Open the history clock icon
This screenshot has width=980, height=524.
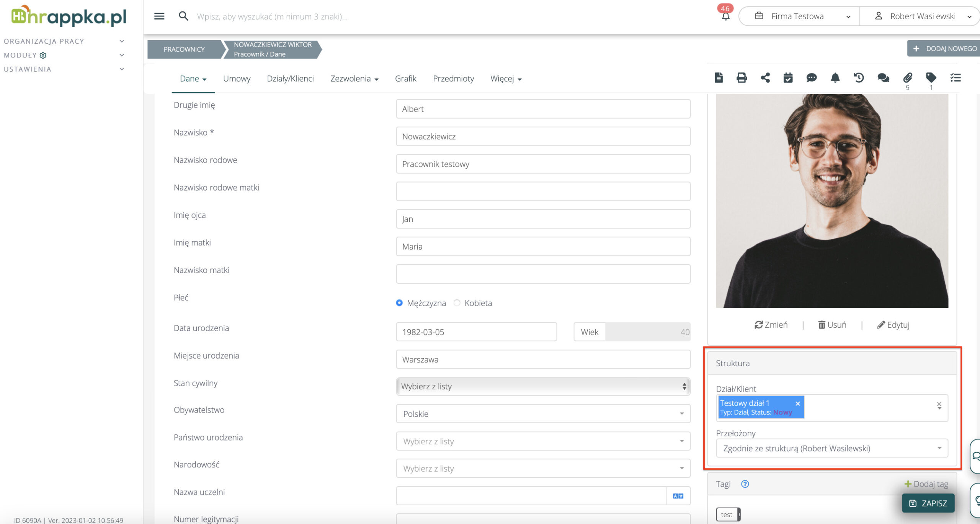coord(859,78)
